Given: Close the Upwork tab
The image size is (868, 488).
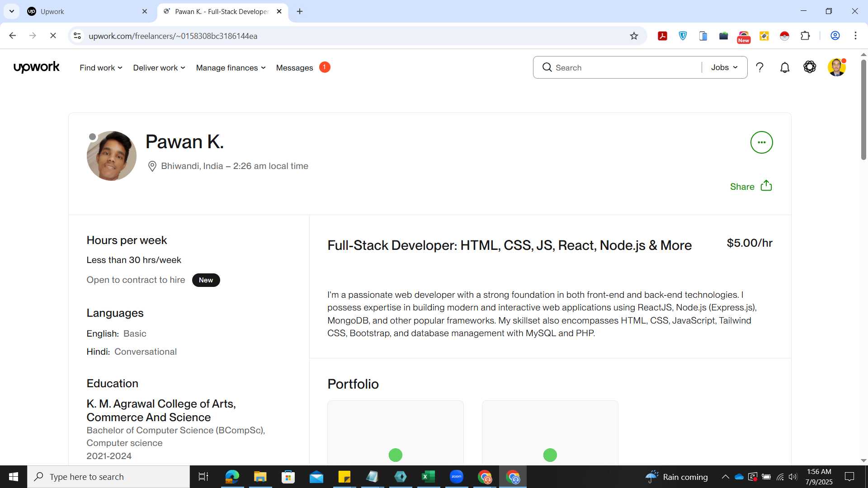Looking at the screenshot, I should 145,11.
